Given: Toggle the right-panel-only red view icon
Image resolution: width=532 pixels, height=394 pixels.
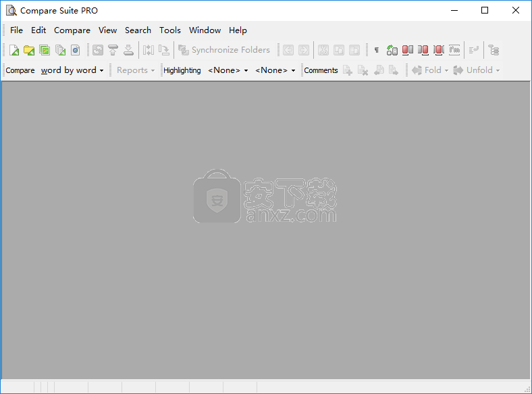Looking at the screenshot, I should (423, 50).
